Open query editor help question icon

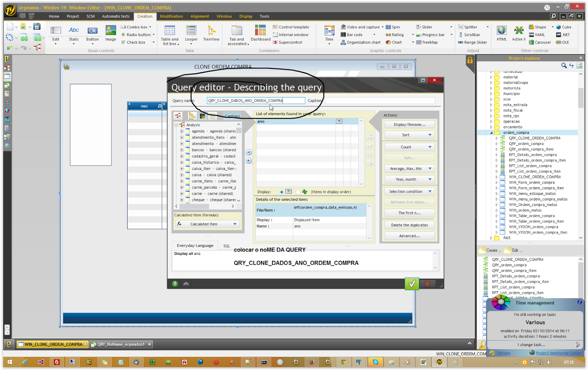pos(175,284)
